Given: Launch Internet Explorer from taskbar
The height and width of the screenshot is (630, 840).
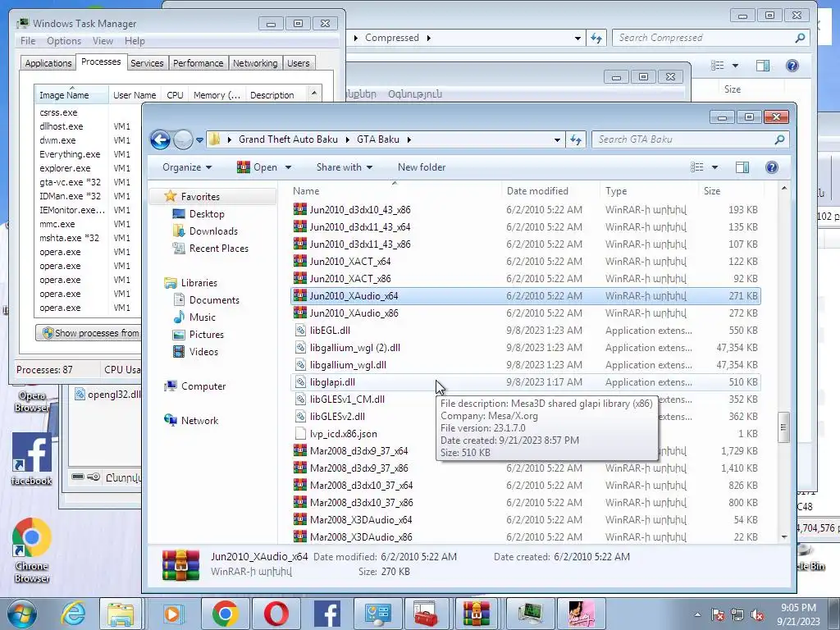Looking at the screenshot, I should [x=73, y=614].
